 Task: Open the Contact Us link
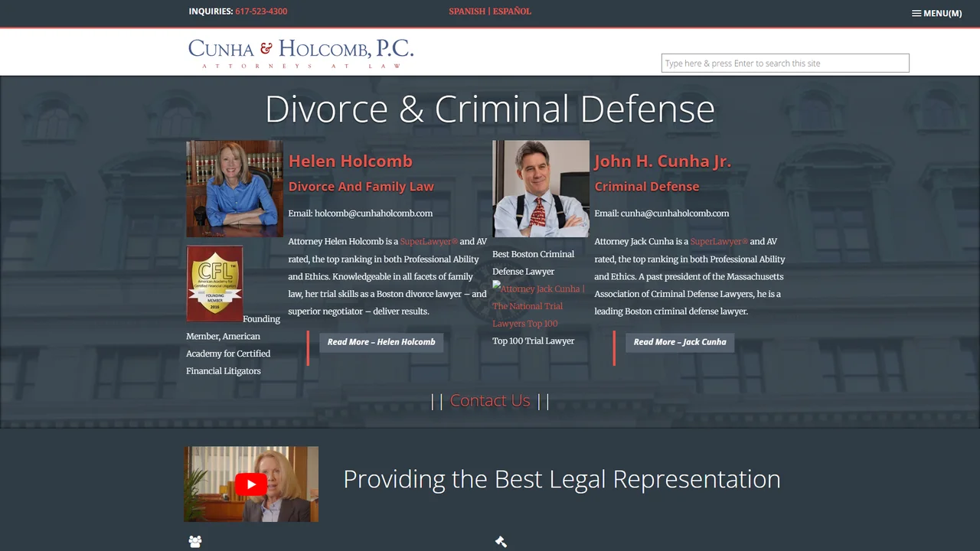point(490,400)
